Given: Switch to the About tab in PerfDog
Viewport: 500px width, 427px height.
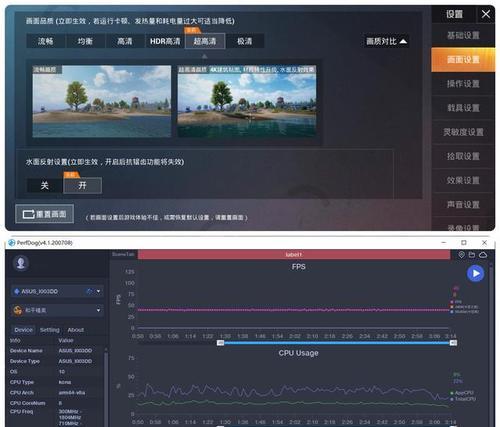Looking at the screenshot, I should point(76,330).
